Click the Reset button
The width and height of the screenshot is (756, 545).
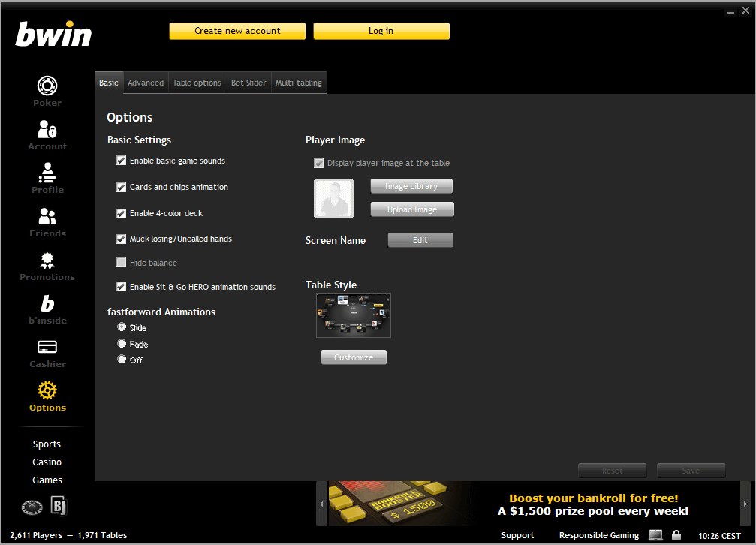[x=613, y=470]
